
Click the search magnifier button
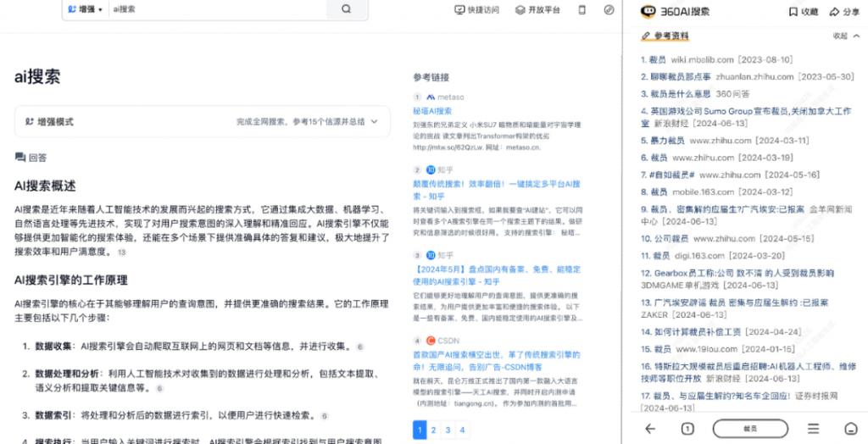(x=347, y=9)
